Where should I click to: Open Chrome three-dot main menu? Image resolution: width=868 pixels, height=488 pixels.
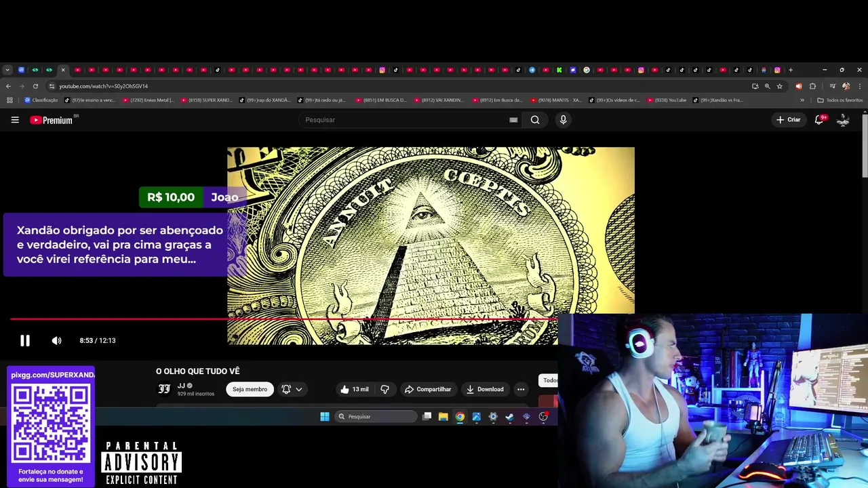coord(860,86)
